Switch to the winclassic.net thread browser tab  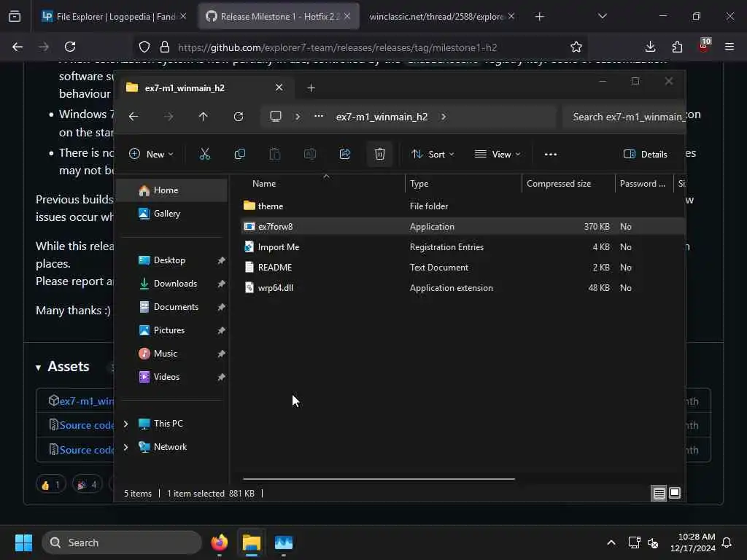coord(441,16)
